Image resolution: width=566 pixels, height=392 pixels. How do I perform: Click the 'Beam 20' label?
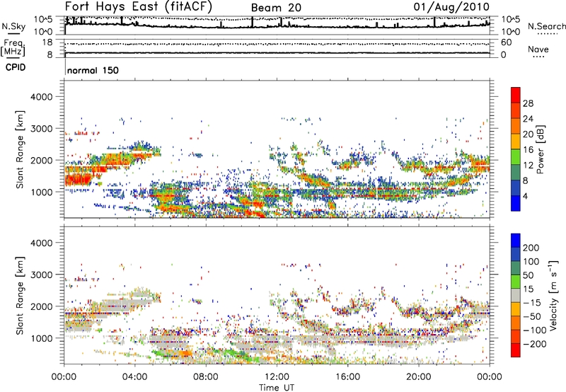pyautogui.click(x=276, y=8)
